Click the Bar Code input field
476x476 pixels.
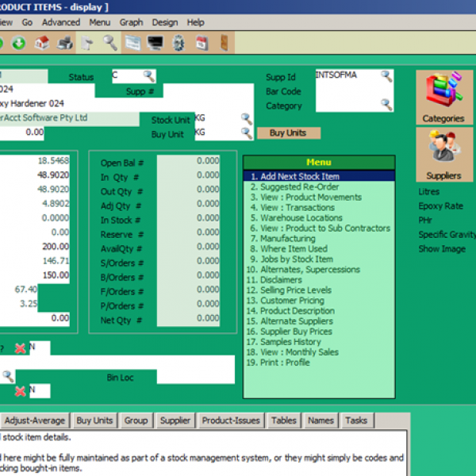click(355, 90)
